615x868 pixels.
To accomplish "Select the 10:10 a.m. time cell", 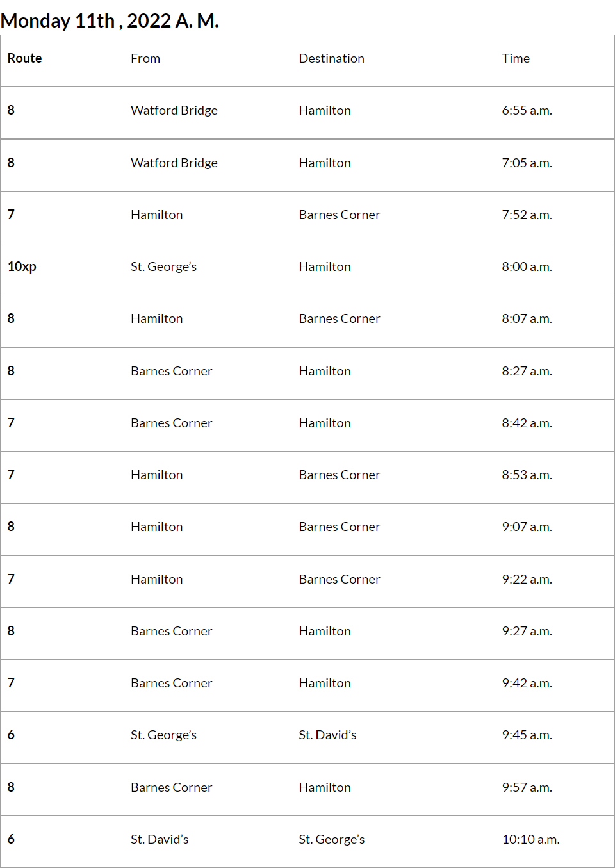I will (530, 839).
